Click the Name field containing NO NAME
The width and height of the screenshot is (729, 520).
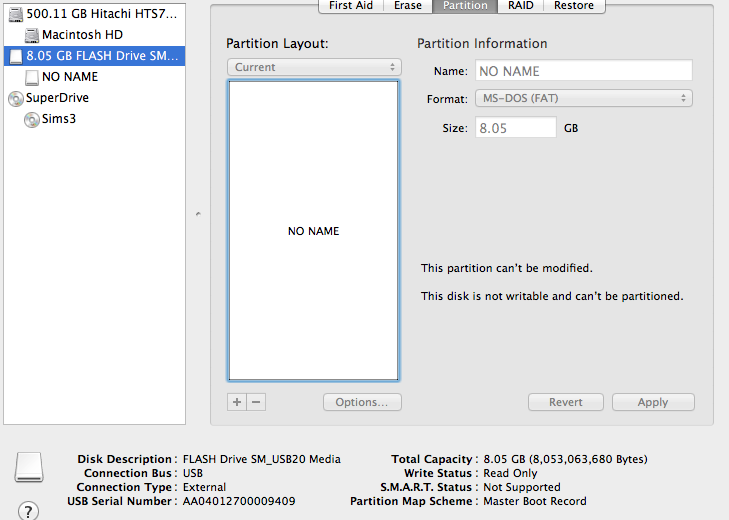click(x=584, y=71)
